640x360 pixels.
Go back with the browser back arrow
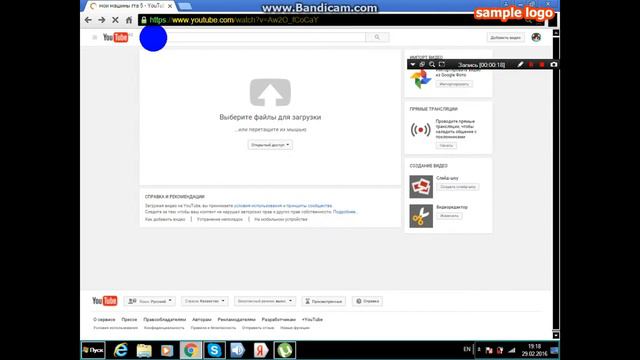click(88, 20)
